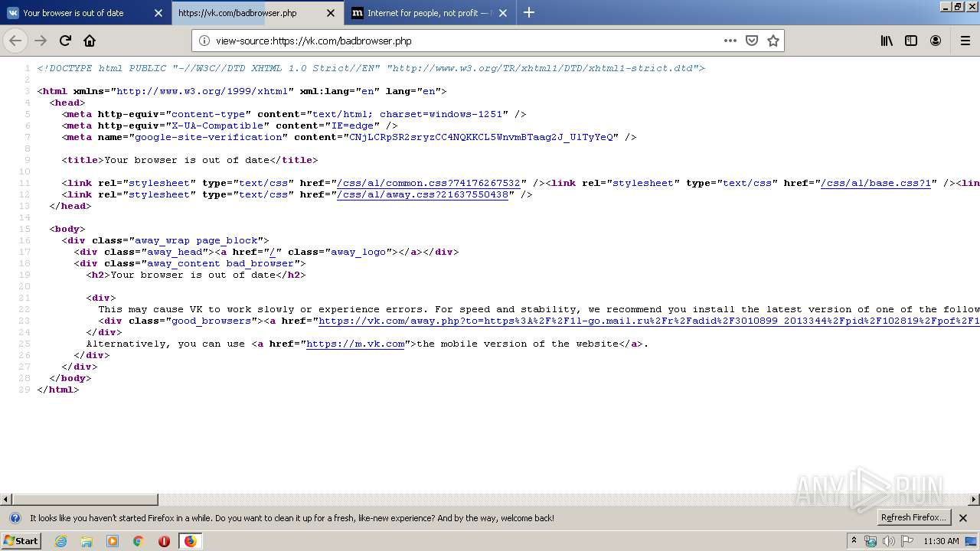The width and height of the screenshot is (980, 551).
Task: Open Windows Explorer folder in taskbar
Action: click(87, 541)
